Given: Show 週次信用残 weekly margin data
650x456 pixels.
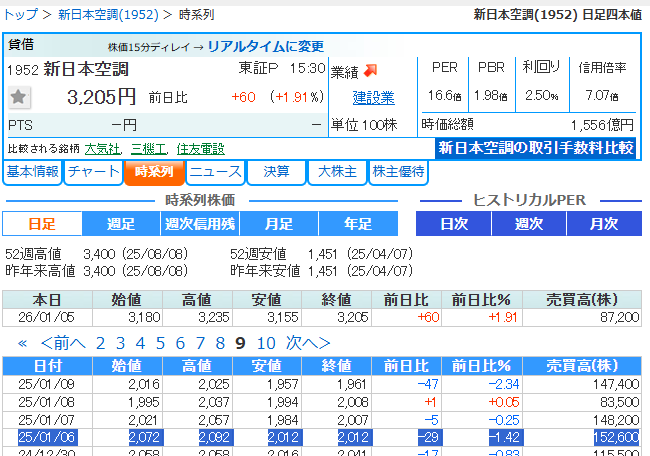Looking at the screenshot, I should 198,224.
